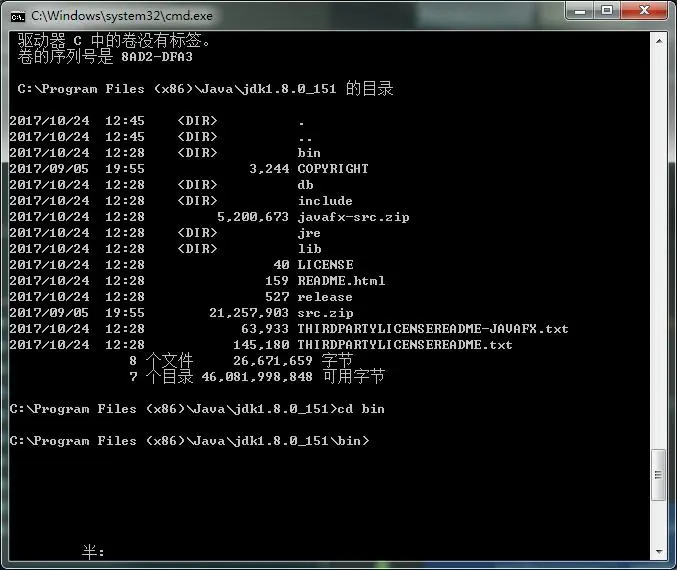
Task: Click the src.zip file name
Action: (326, 313)
